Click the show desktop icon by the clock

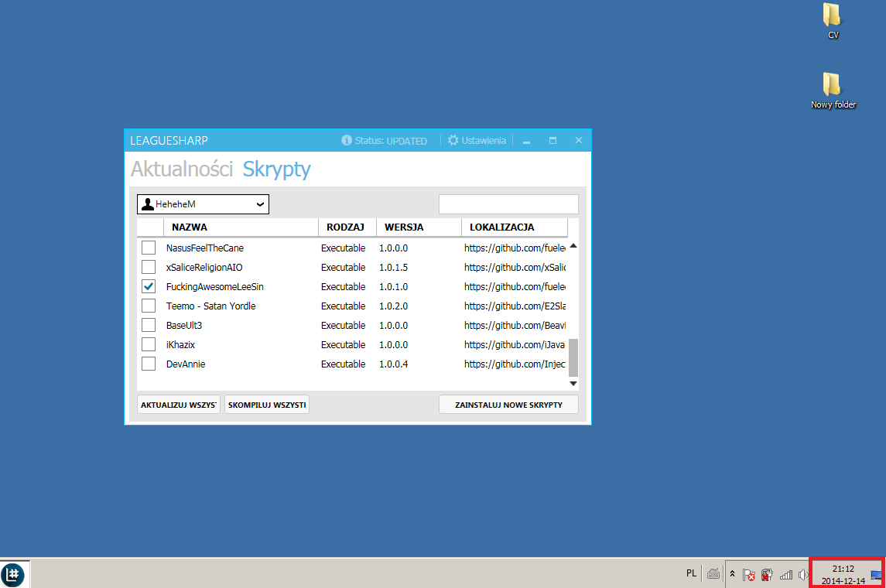876,576
